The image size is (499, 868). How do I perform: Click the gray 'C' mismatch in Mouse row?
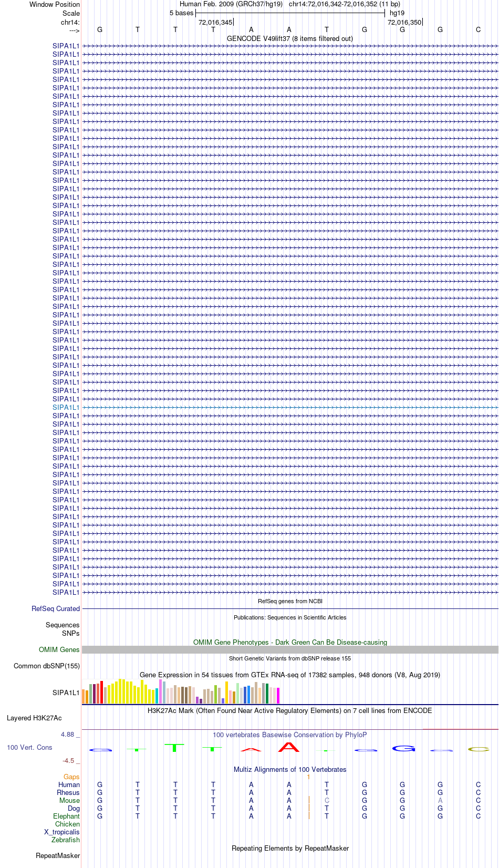pos(327,800)
